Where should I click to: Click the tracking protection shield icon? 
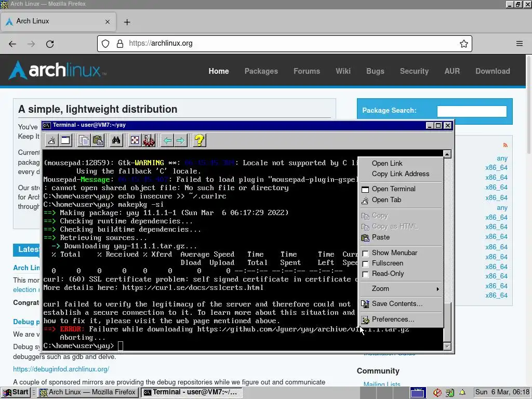[105, 44]
